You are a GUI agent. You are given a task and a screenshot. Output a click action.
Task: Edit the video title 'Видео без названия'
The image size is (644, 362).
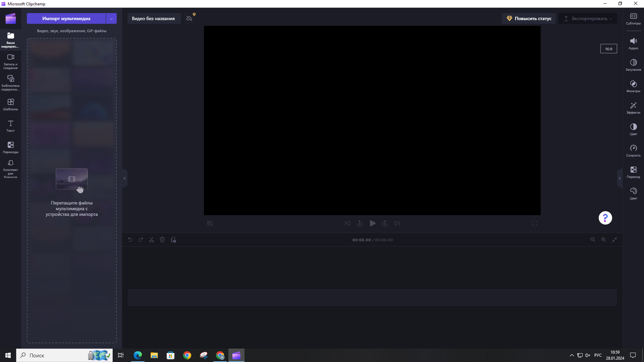point(153,18)
